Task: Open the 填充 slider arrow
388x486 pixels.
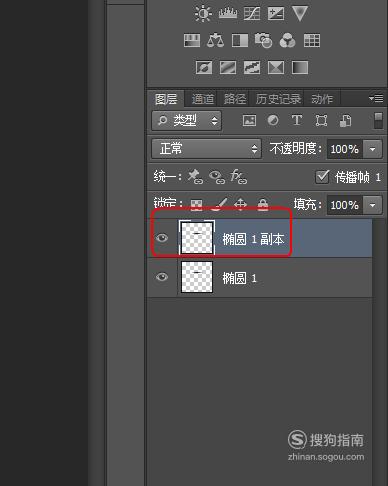Action: 373,205
